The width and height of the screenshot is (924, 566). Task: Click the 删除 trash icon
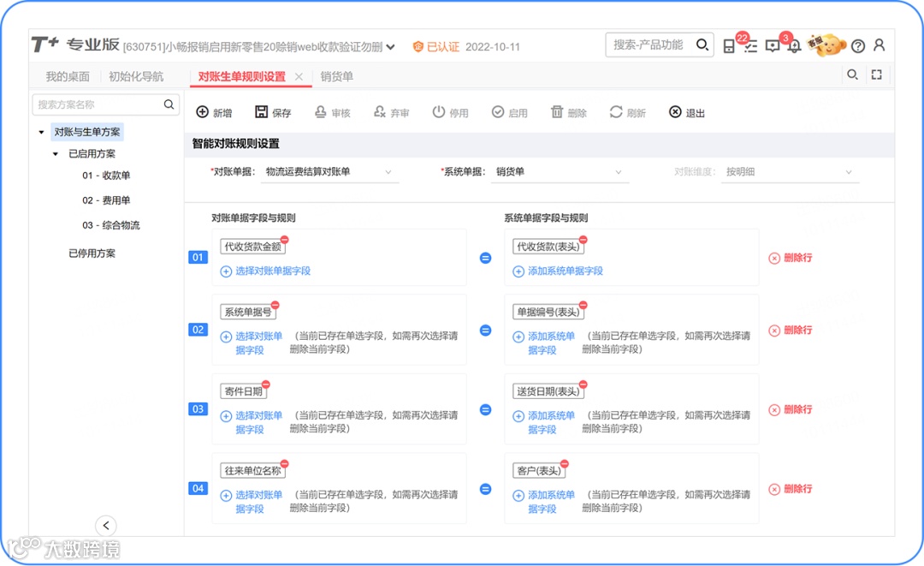pos(557,112)
